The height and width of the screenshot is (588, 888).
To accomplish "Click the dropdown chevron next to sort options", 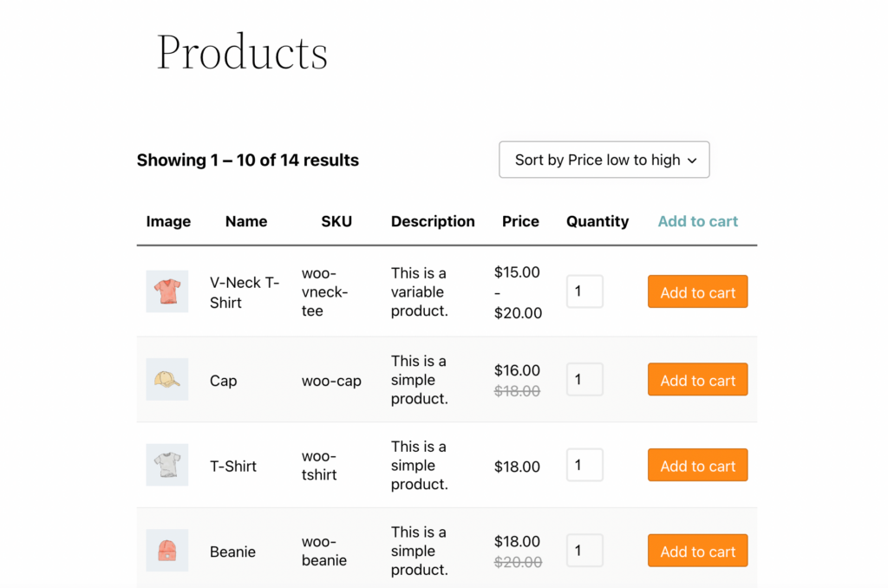I will 692,160.
